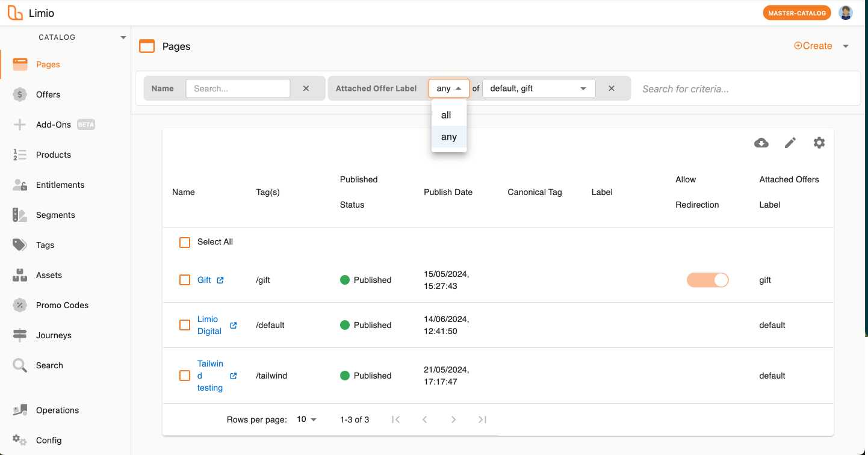Click the user avatar in top bar
This screenshot has height=455, width=868.
tap(846, 13)
